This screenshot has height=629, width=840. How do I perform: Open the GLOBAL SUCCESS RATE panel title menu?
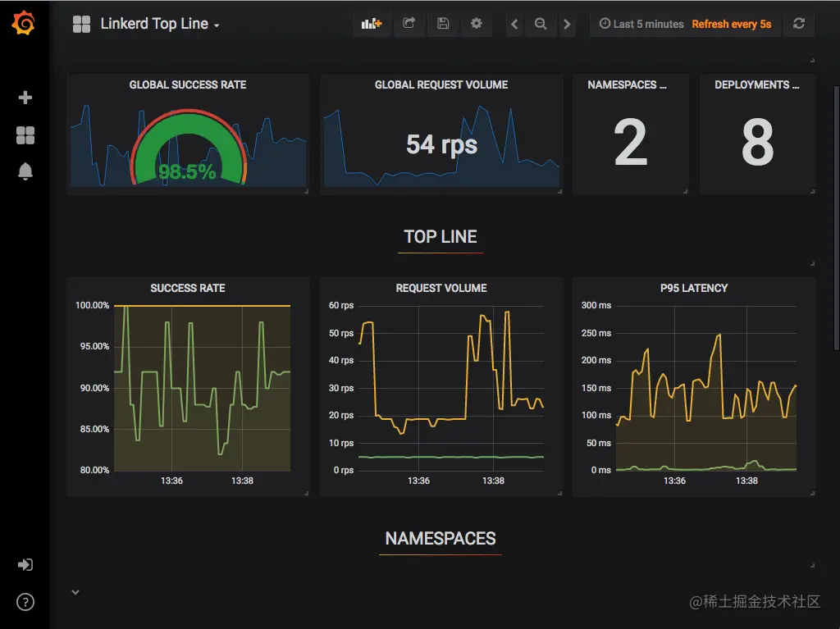[x=187, y=84]
